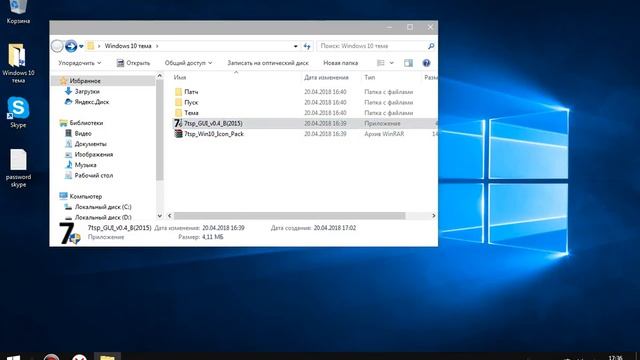Expand the address bar history dropdown

[x=296, y=47]
